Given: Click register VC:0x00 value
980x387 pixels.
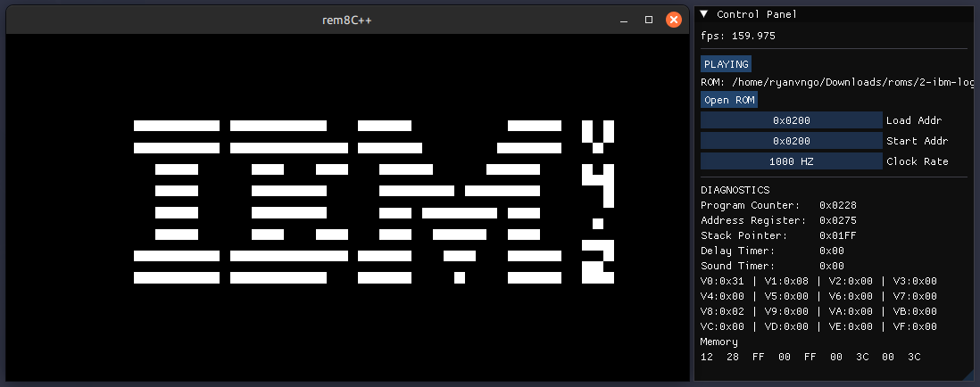Looking at the screenshot, I should [722, 326].
